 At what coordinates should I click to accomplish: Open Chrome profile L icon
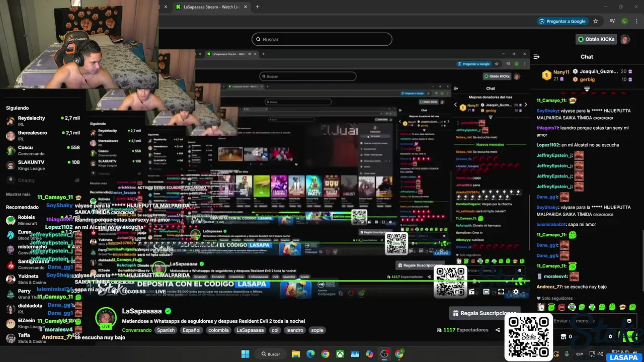[x=624, y=21]
